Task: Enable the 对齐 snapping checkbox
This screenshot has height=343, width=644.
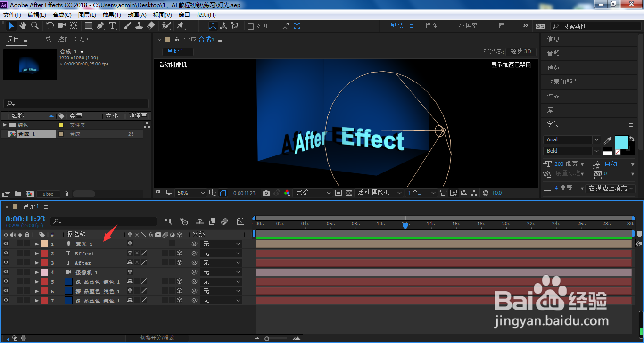Action: [x=251, y=26]
